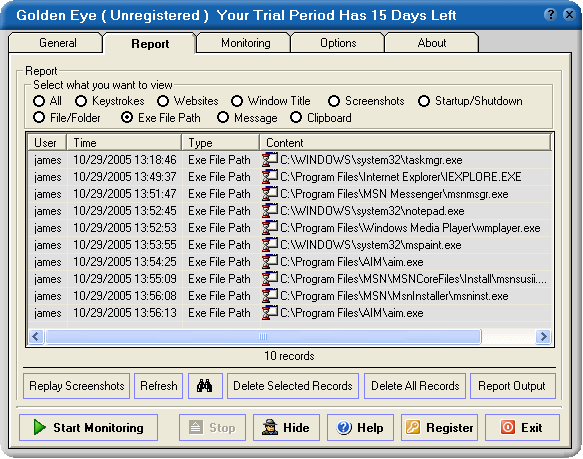Click the blue question mark Help icon
The height and width of the screenshot is (459, 583).
344,427
